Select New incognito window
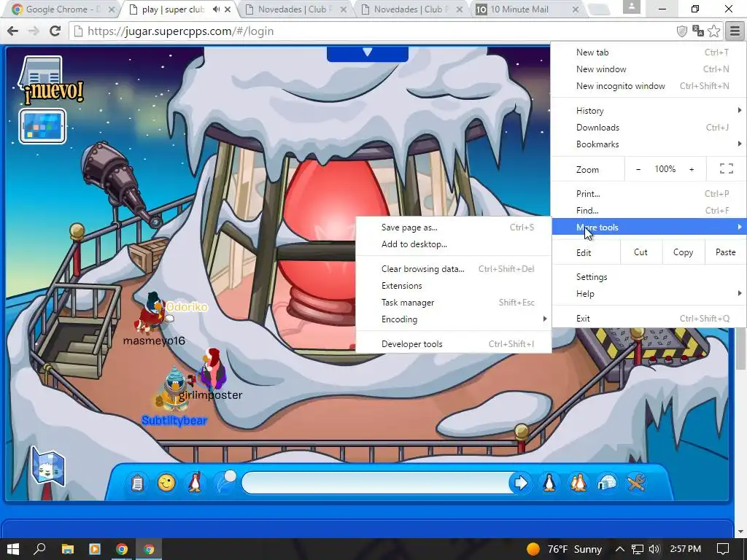Screen dimensions: 747x560 click(x=649, y=86)
